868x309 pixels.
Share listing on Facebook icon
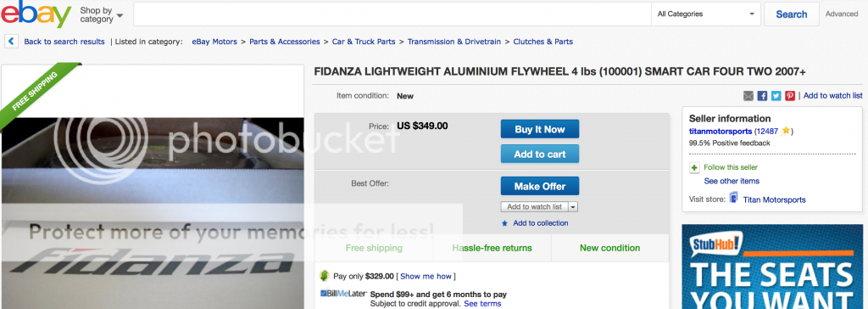point(762,96)
